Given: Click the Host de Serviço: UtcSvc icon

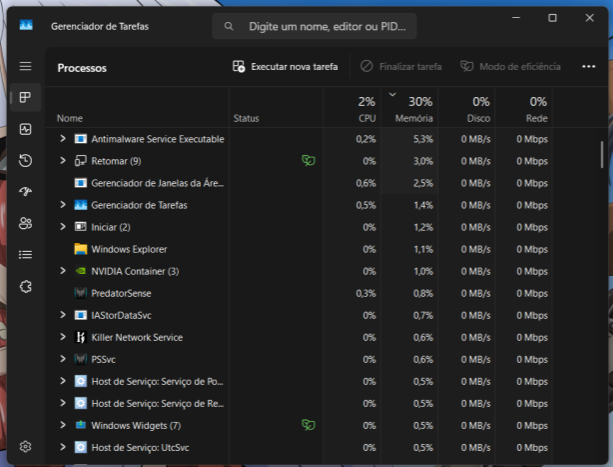Looking at the screenshot, I should 81,447.
